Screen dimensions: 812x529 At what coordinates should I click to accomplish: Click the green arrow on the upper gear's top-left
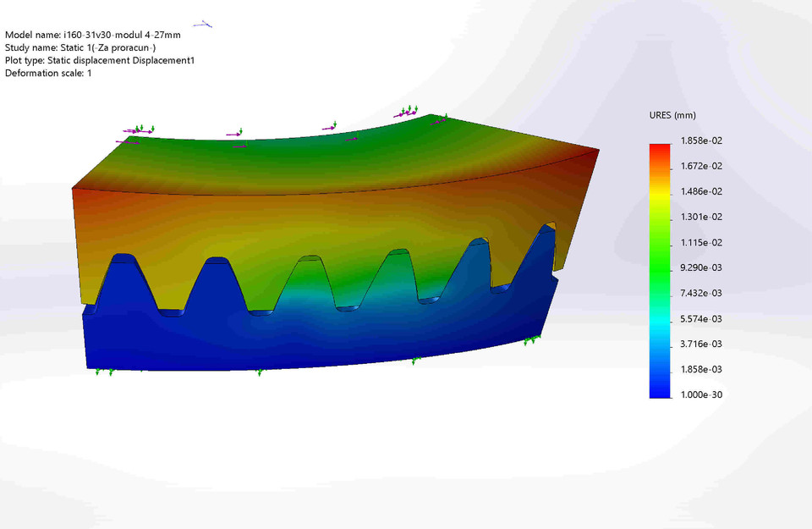coord(144,127)
